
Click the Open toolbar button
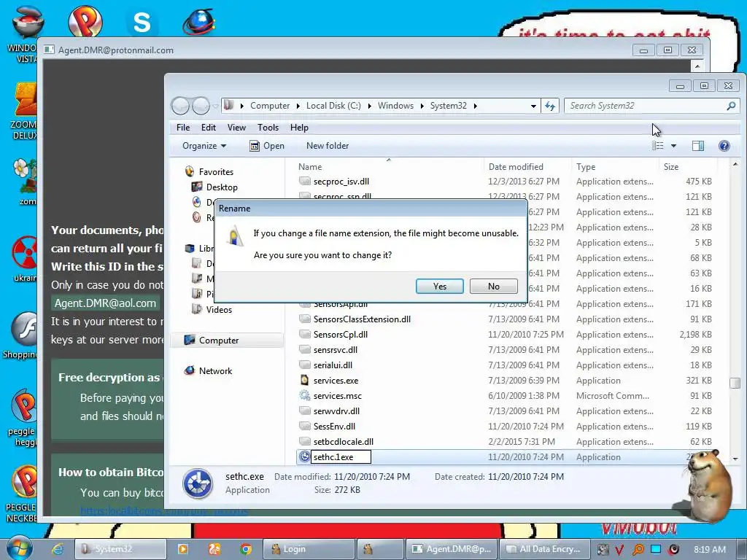pyautogui.click(x=267, y=146)
